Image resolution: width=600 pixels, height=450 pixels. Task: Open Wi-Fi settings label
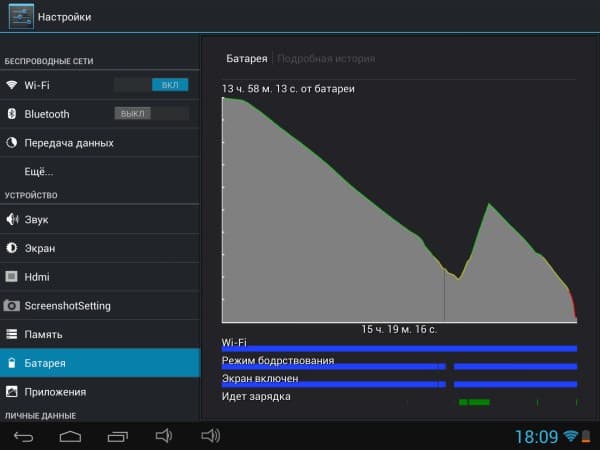click(37, 85)
